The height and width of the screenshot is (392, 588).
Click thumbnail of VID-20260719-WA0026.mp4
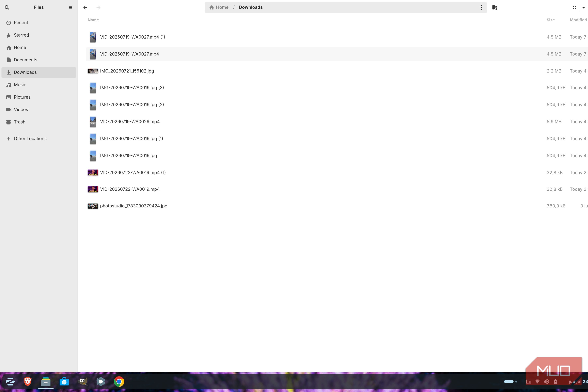click(x=93, y=122)
